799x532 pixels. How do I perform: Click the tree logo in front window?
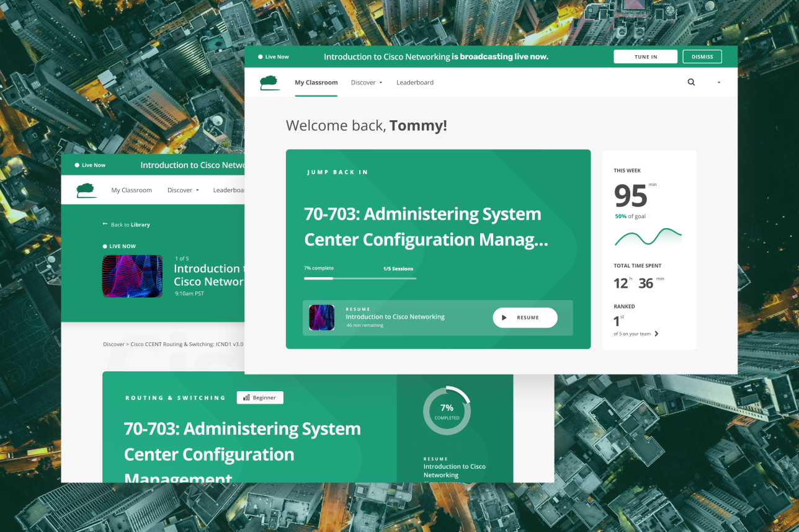pyautogui.click(x=270, y=82)
